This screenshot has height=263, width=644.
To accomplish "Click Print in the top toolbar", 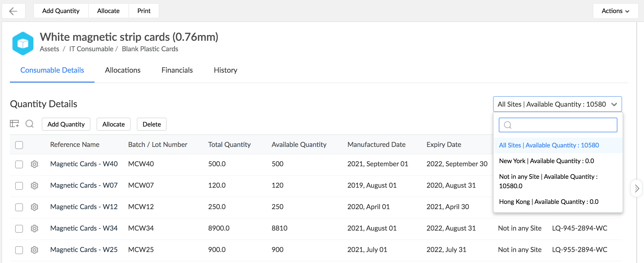I will click(x=144, y=11).
